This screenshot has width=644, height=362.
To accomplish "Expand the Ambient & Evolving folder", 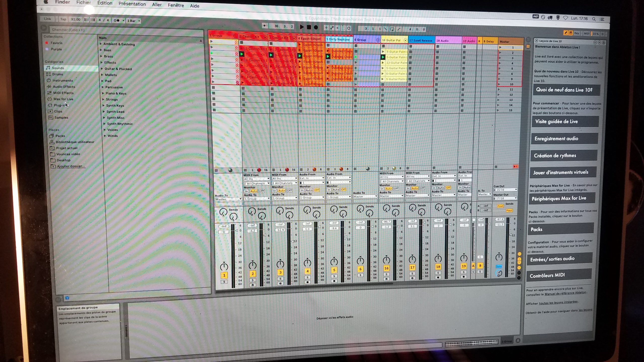I will click(101, 44).
